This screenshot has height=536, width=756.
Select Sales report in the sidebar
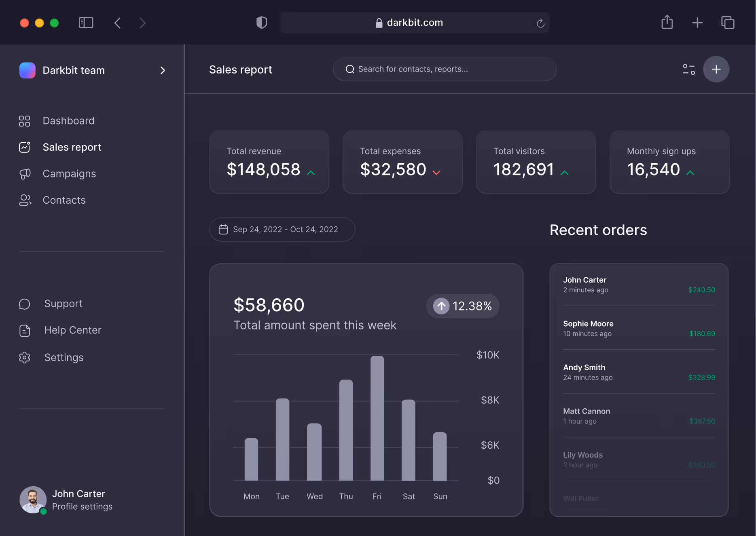pyautogui.click(x=72, y=147)
